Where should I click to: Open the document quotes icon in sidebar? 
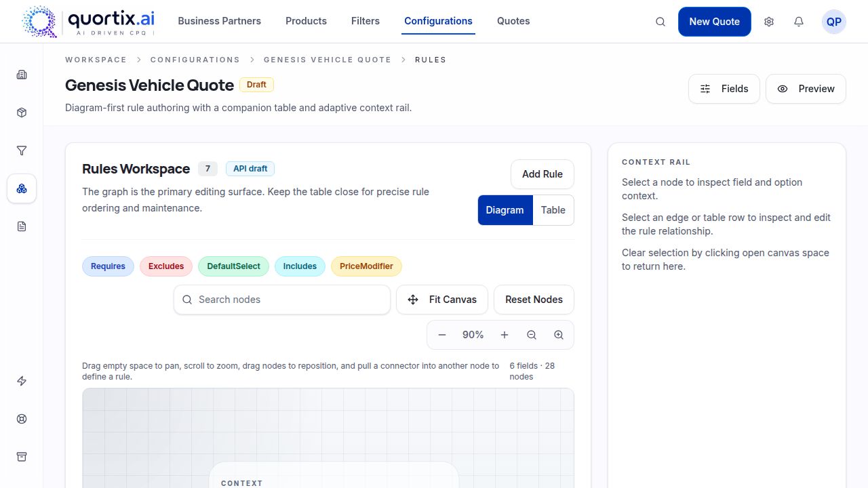click(22, 226)
